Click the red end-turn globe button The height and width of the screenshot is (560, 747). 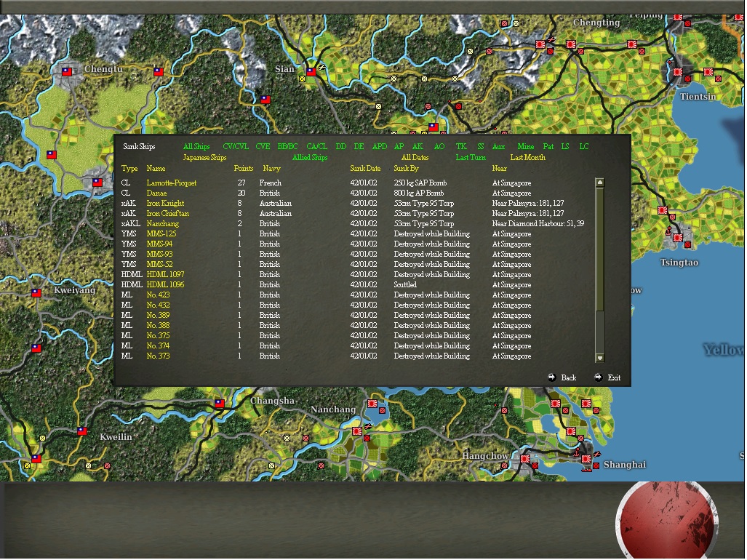point(667,521)
